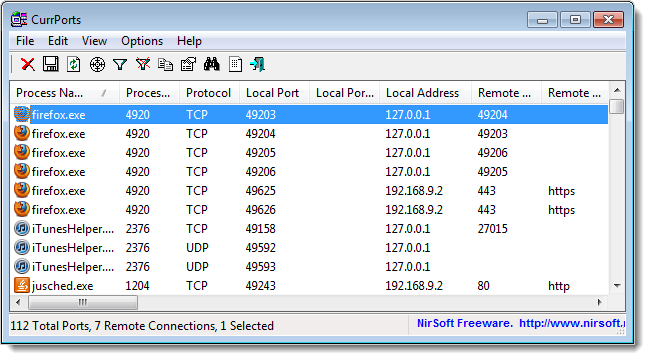Click the horizontal scrollbar right arrow
The height and width of the screenshot is (360, 650).
(x=599, y=302)
